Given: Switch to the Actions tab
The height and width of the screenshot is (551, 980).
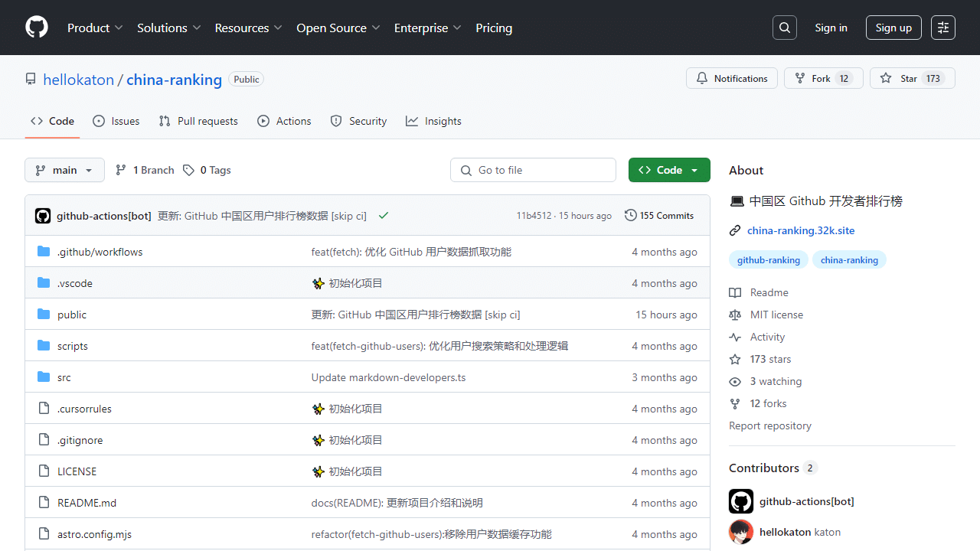Looking at the screenshot, I should coord(284,121).
